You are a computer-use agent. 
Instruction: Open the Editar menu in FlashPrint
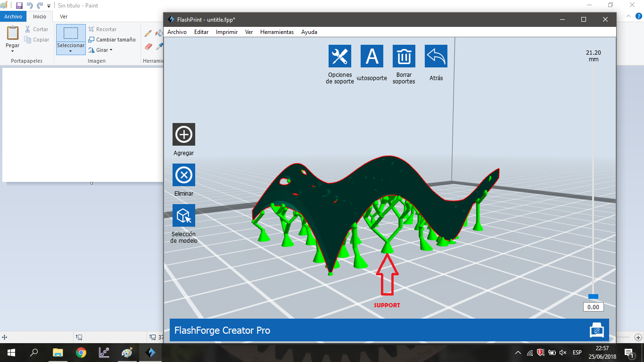(x=201, y=32)
